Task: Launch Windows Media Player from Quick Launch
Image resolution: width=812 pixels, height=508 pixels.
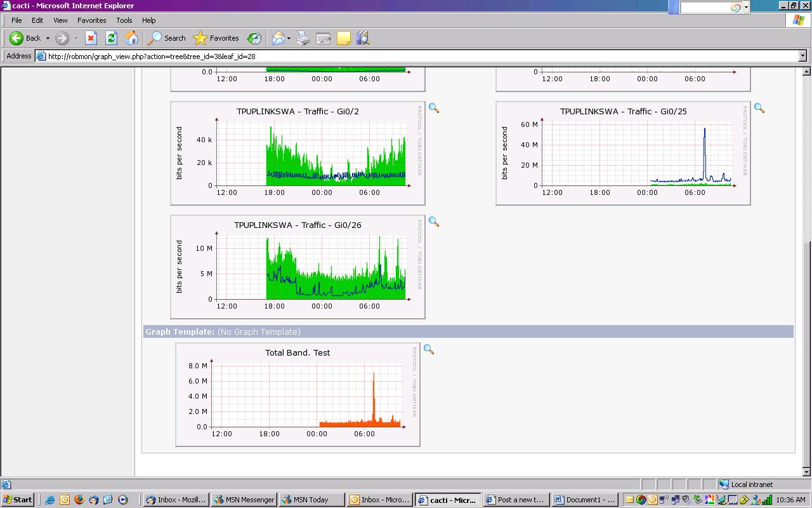Action: 123,500
